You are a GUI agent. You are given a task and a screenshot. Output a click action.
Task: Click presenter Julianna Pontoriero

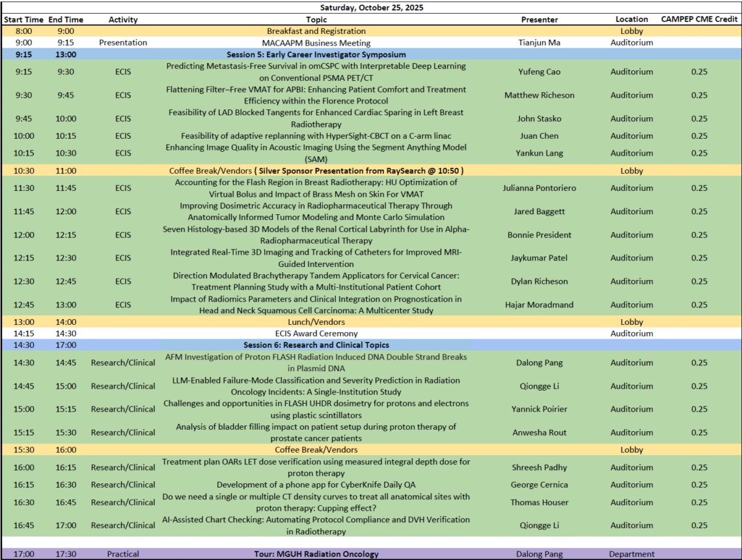click(x=539, y=188)
